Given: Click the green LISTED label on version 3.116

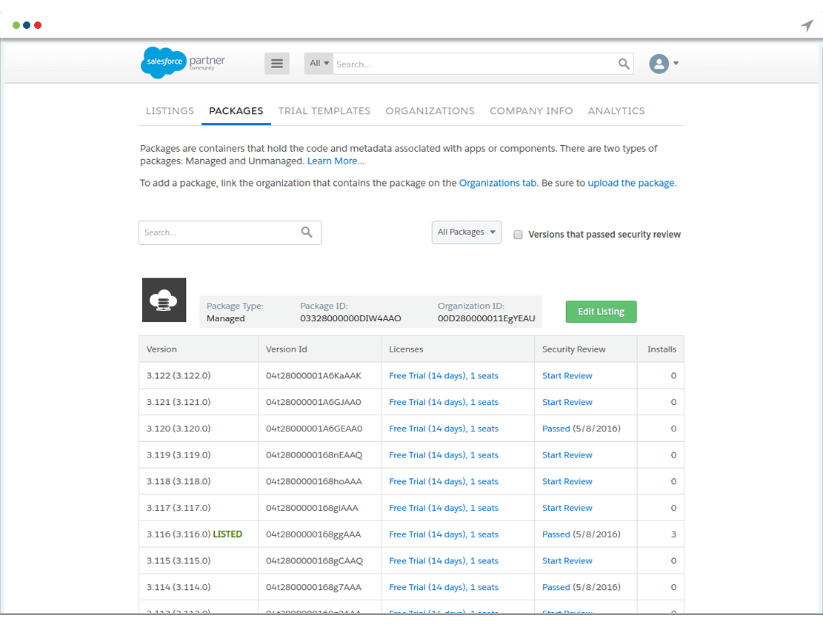Looking at the screenshot, I should [227, 534].
